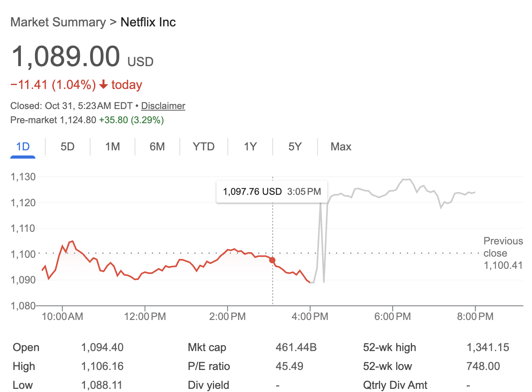Select the Open price value 1,094.40

click(x=103, y=347)
